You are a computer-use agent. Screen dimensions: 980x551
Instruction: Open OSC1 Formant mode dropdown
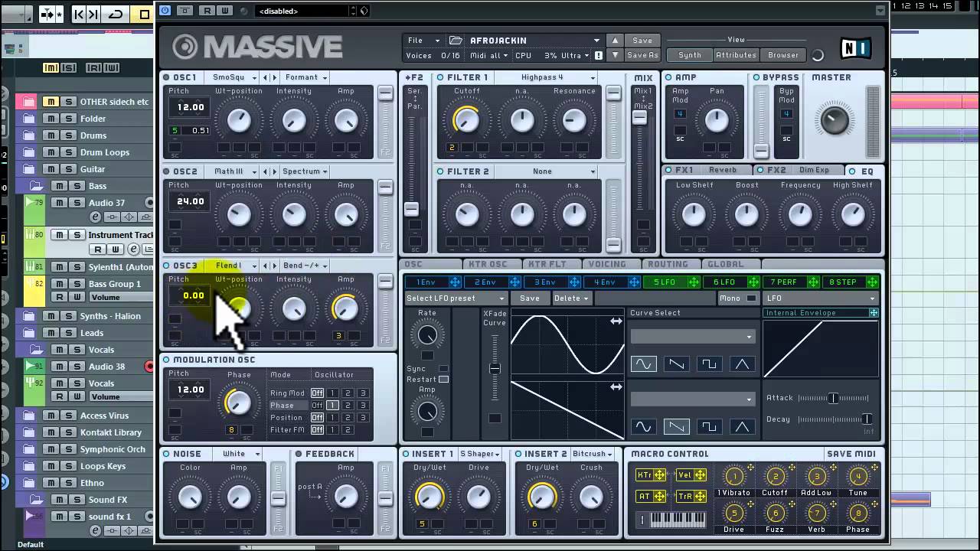click(x=305, y=77)
